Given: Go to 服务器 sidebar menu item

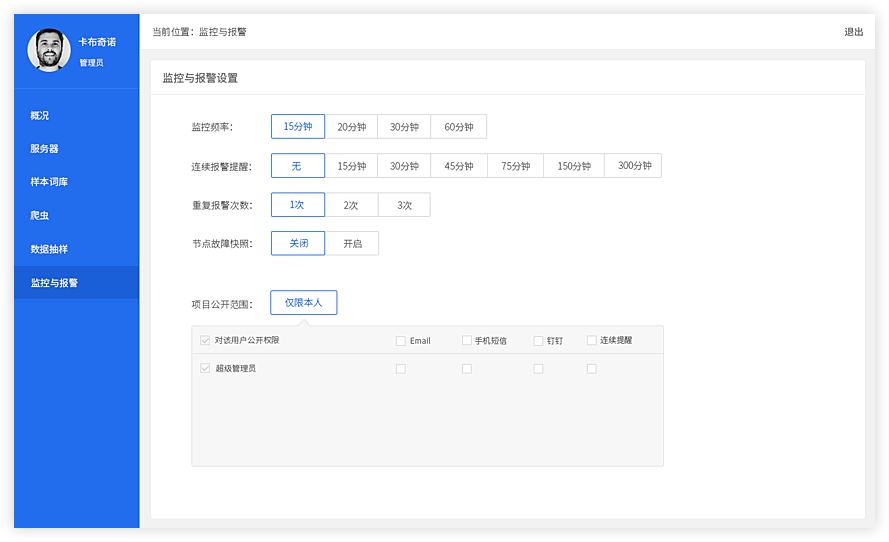Looking at the screenshot, I should [x=45, y=149].
